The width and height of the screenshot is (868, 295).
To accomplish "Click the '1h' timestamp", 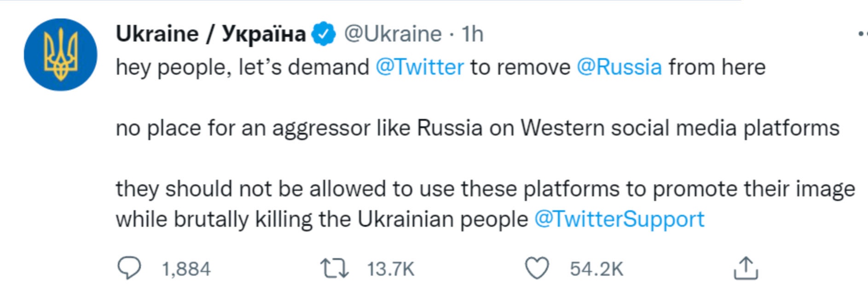I will 473,34.
